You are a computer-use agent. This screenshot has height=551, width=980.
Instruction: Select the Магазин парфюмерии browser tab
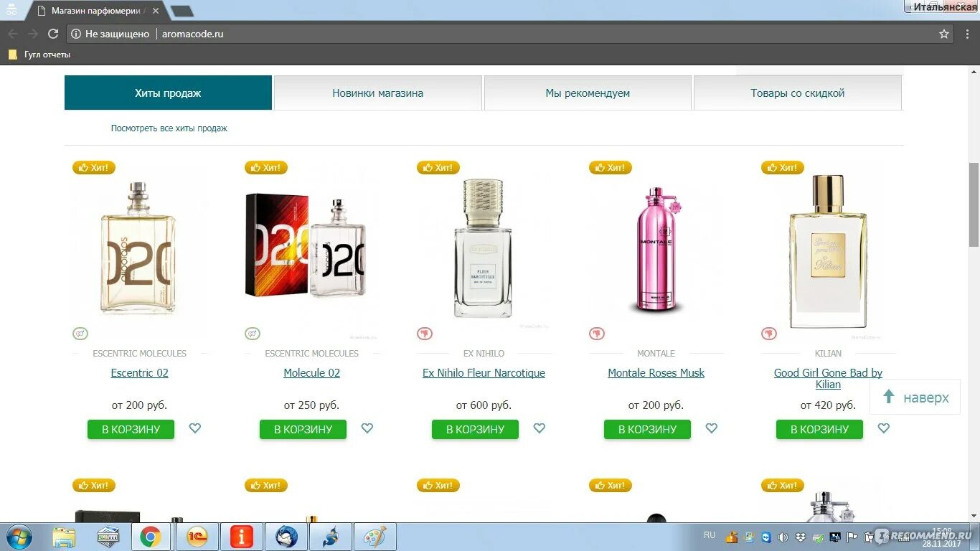[x=97, y=11]
